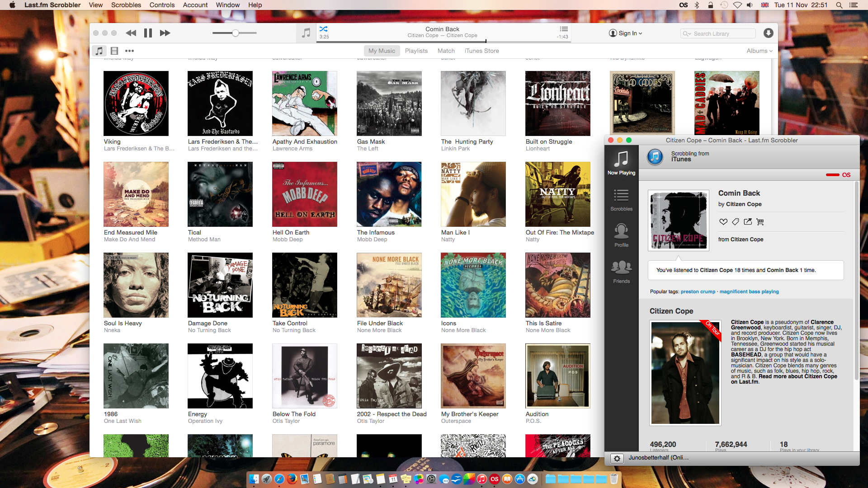Click the Junosbetterhalf user status text

pyautogui.click(x=659, y=457)
